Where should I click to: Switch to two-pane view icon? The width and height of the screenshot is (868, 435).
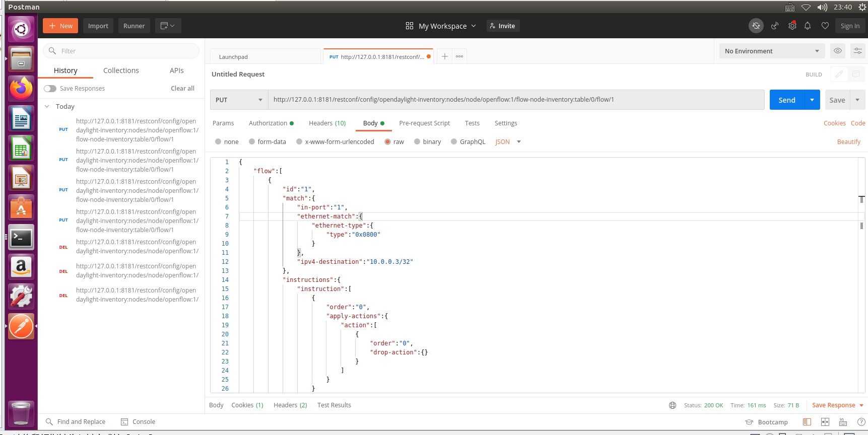pyautogui.click(x=825, y=422)
